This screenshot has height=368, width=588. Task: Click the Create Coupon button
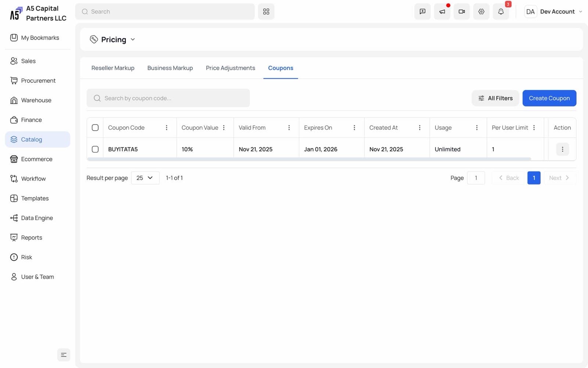[x=549, y=98]
